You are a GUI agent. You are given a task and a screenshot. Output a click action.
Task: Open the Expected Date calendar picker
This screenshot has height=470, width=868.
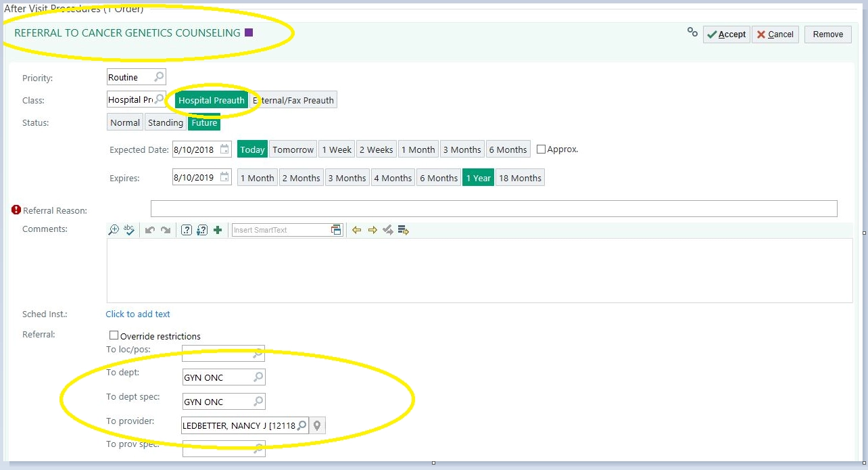click(224, 149)
